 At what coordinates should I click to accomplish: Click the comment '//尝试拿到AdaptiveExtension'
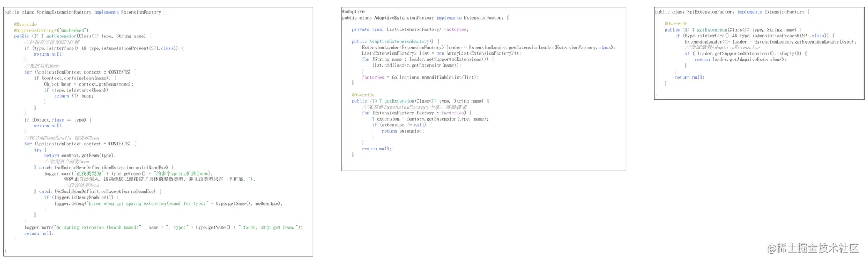pos(722,48)
